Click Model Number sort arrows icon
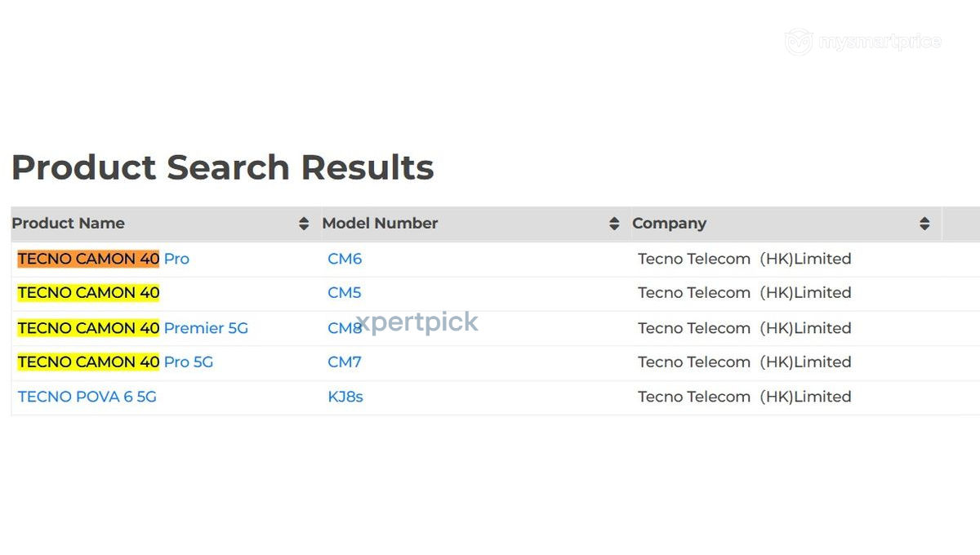This screenshot has height=555, width=980. (614, 224)
